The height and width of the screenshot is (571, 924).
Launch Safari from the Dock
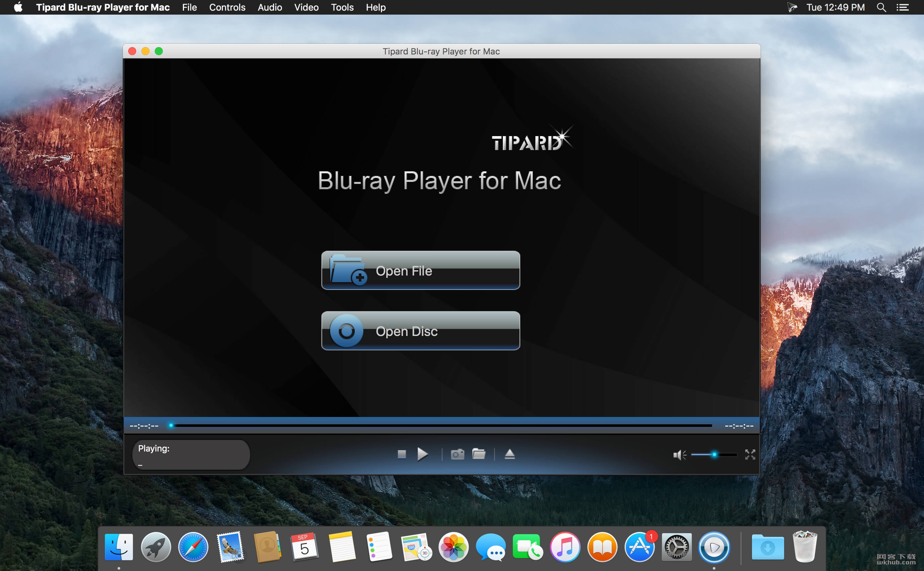click(193, 547)
